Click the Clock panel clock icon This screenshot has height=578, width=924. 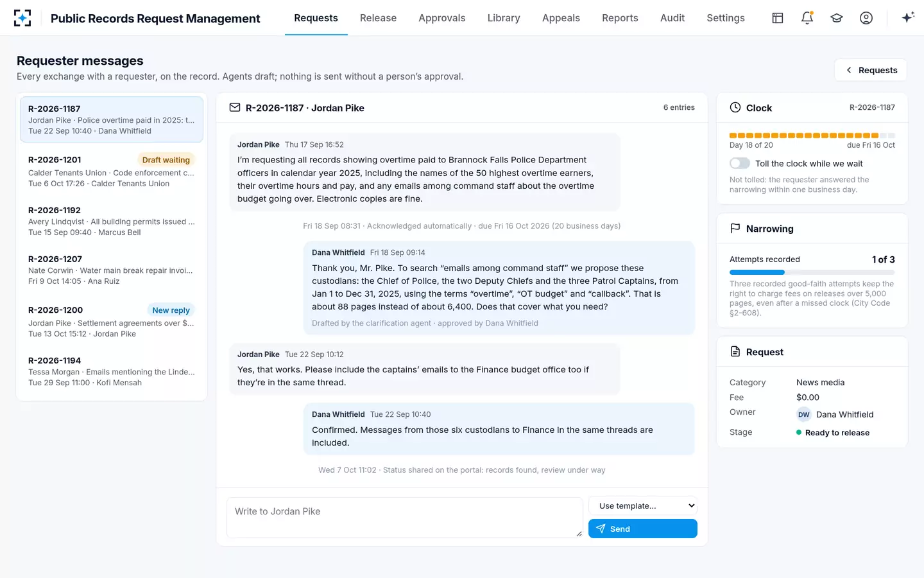(735, 108)
